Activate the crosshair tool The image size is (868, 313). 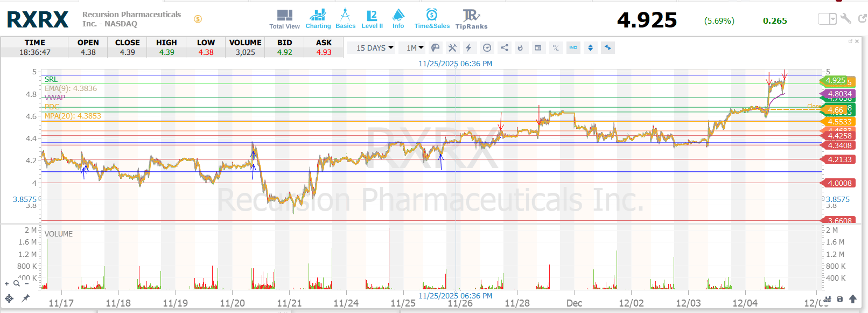coord(9,298)
